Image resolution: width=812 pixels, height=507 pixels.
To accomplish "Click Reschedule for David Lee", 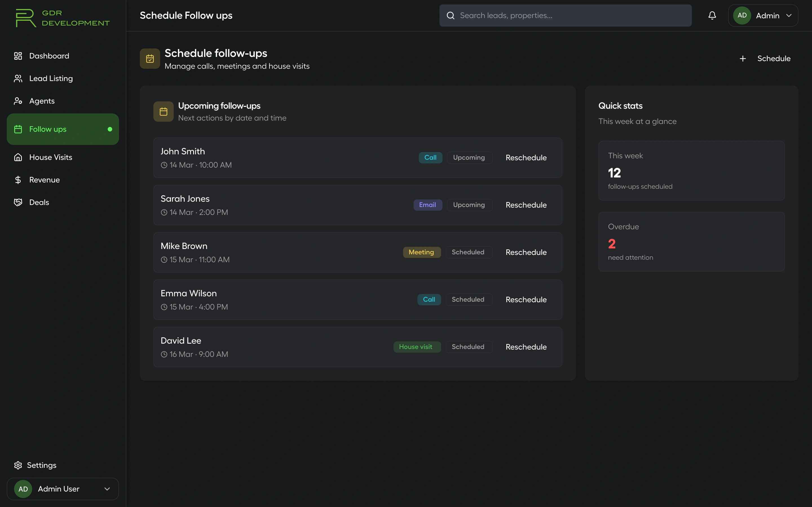I will (526, 347).
